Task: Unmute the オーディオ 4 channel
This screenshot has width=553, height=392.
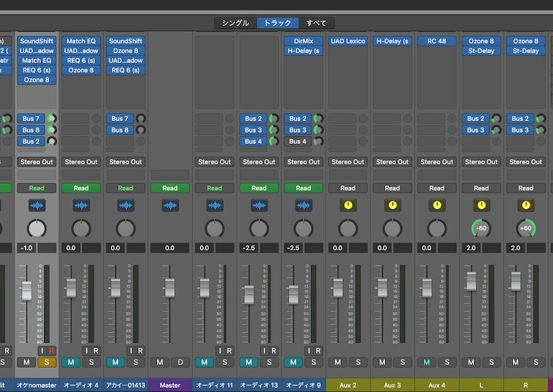Action: (71, 362)
